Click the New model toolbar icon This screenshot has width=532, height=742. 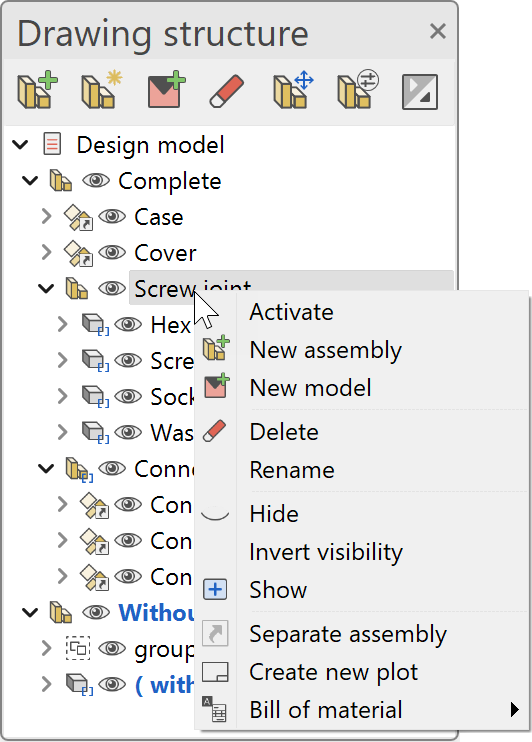point(166,90)
